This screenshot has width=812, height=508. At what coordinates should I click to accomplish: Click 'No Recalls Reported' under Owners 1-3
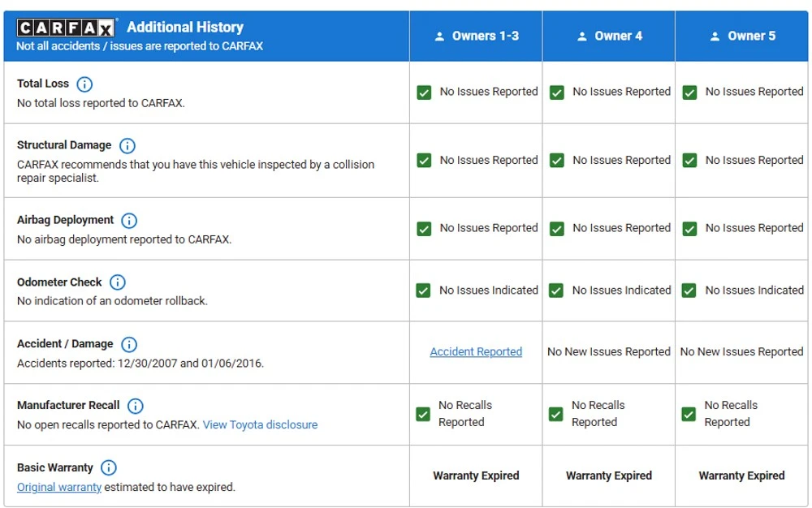(x=465, y=414)
